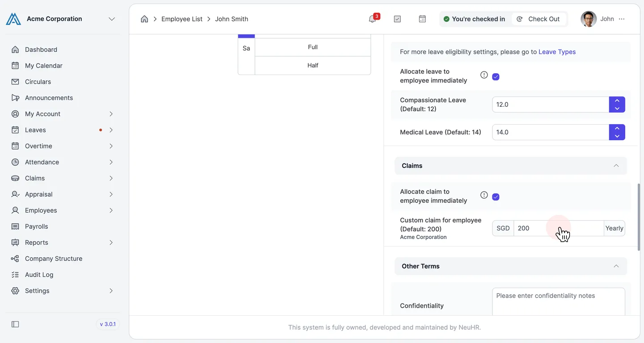The image size is (644, 343).
Task: Decrease Compassionate Leave with down arrow
Action: (x=617, y=109)
